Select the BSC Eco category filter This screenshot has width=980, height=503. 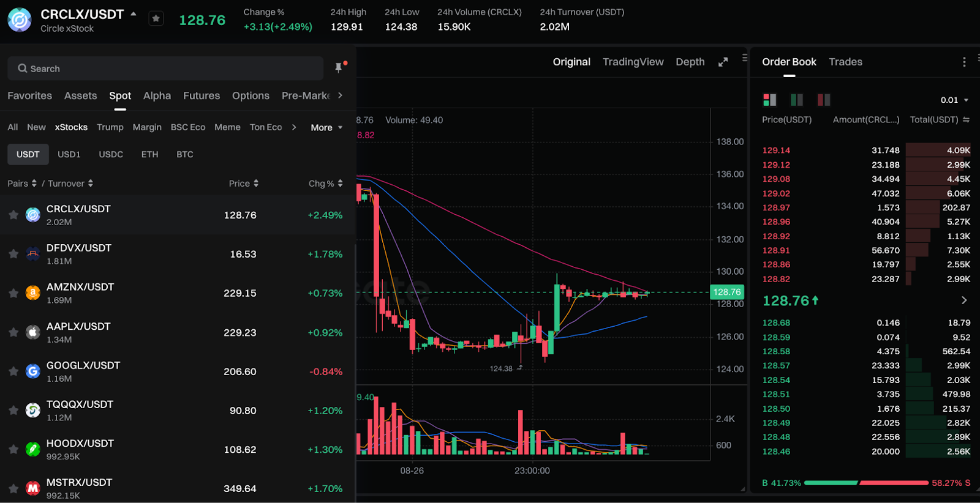[188, 127]
